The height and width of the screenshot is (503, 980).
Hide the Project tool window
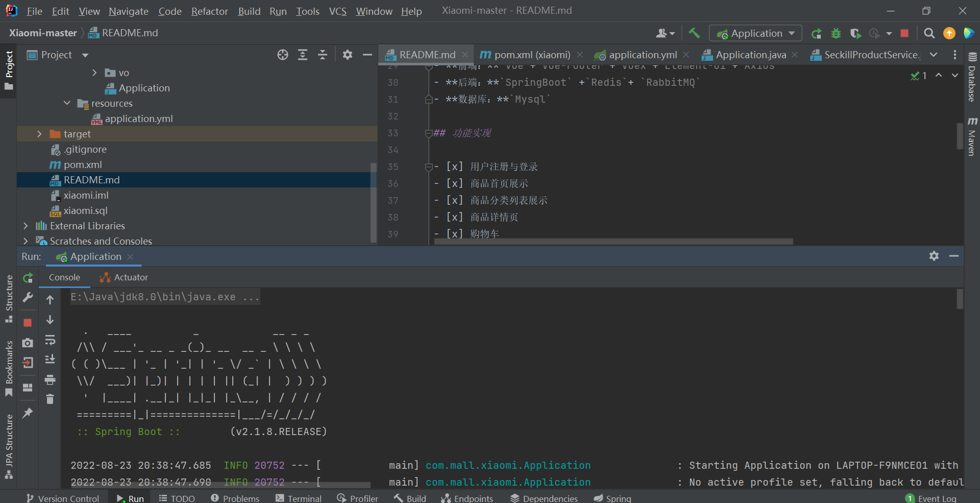[367, 55]
